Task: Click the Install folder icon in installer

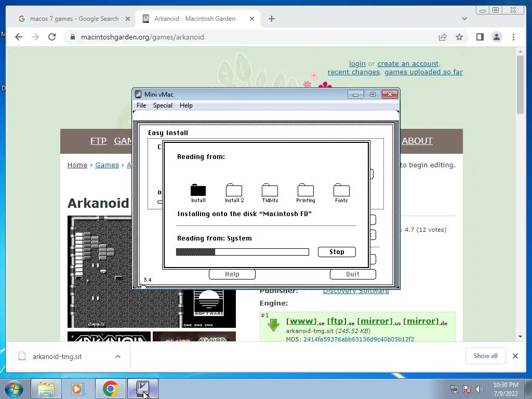Action: tap(198, 190)
